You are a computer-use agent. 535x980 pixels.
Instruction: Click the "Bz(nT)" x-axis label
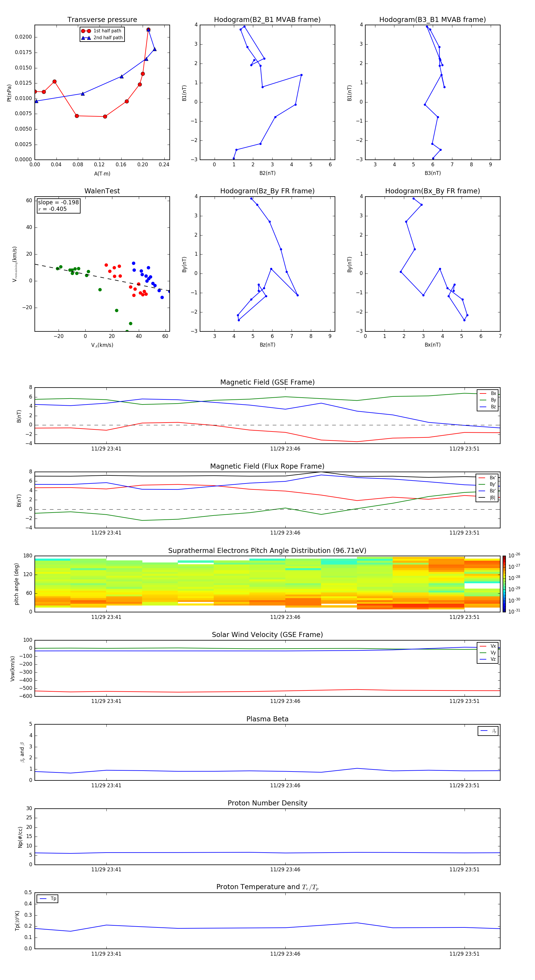(x=267, y=345)
